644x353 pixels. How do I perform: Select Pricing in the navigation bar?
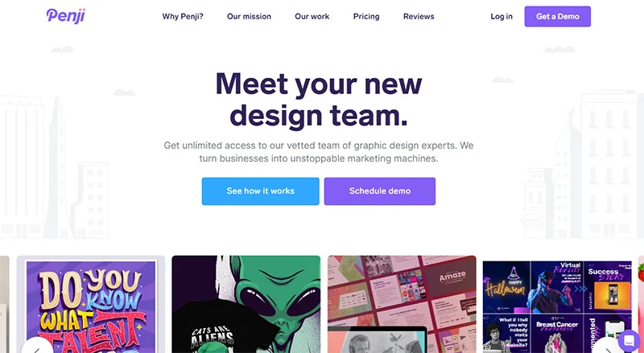pyautogui.click(x=366, y=16)
